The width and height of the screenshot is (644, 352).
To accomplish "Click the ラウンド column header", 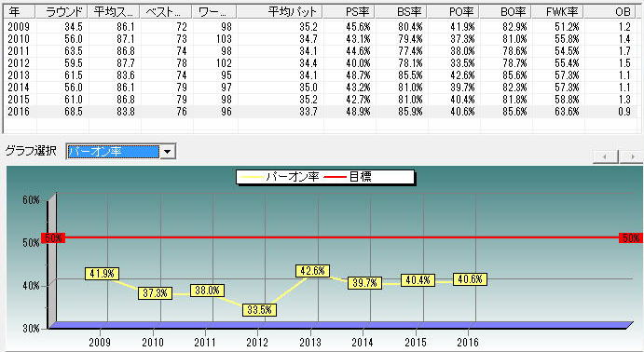I will pos(62,12).
